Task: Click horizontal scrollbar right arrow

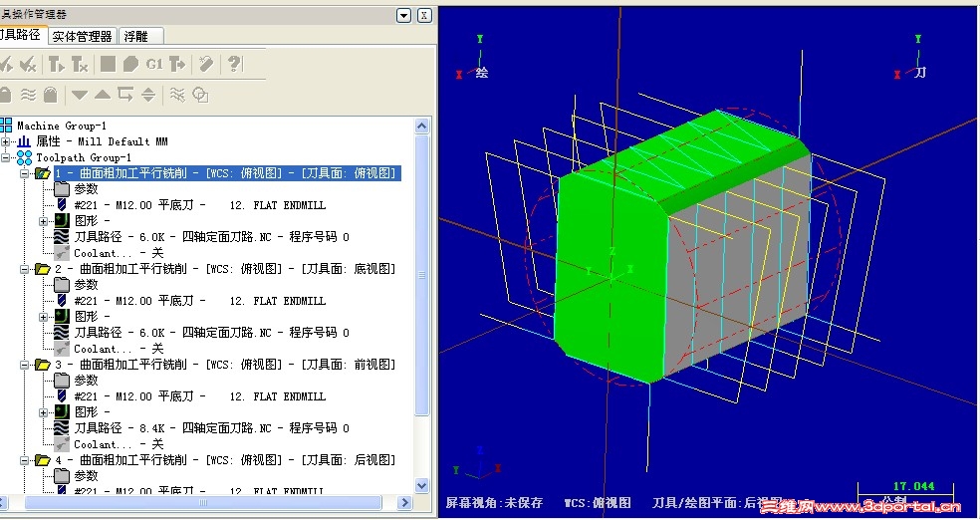Action: coord(405,502)
